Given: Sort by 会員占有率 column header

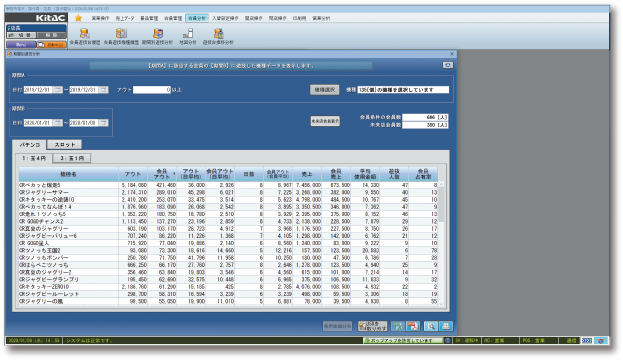Looking at the screenshot, I should click(x=423, y=174).
